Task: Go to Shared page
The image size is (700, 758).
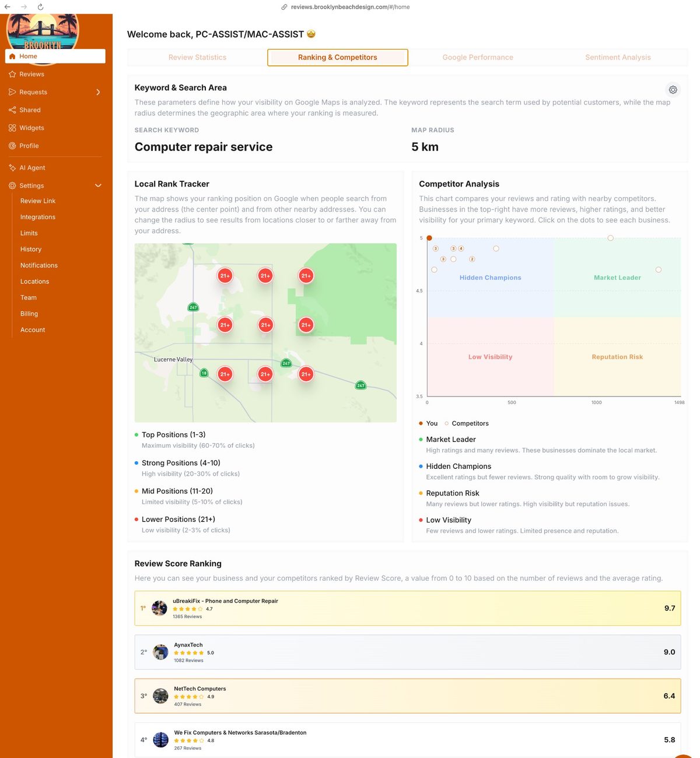Action: pyautogui.click(x=30, y=110)
